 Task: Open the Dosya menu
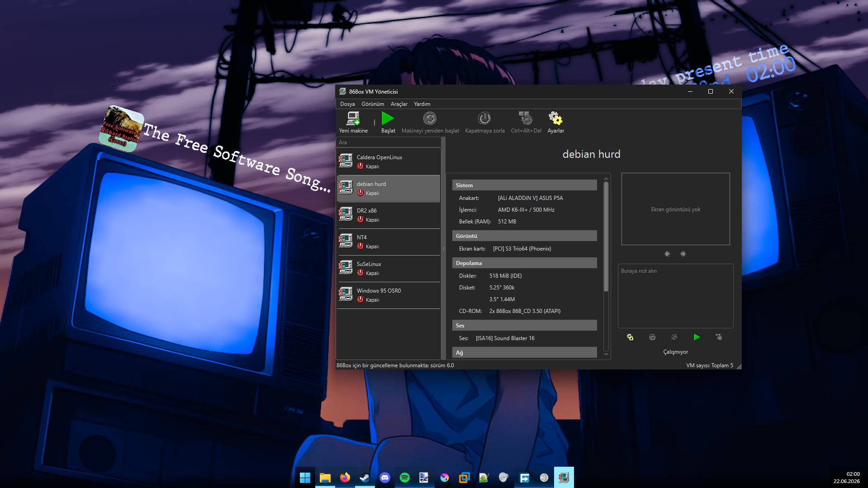point(347,104)
